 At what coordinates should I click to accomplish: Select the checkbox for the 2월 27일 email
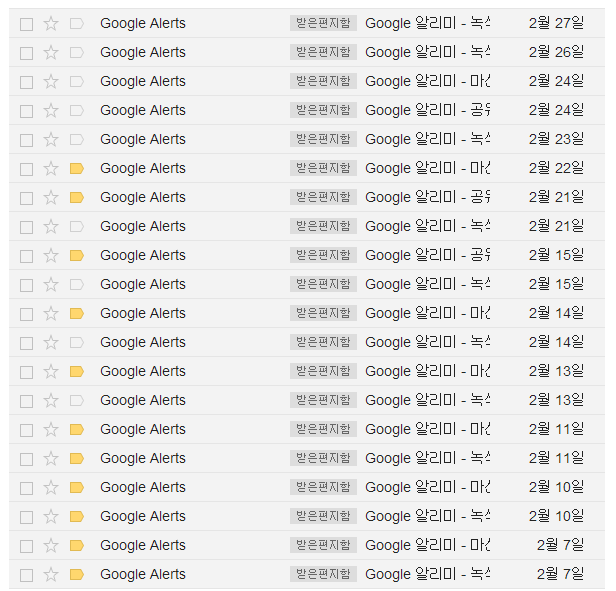(26, 24)
